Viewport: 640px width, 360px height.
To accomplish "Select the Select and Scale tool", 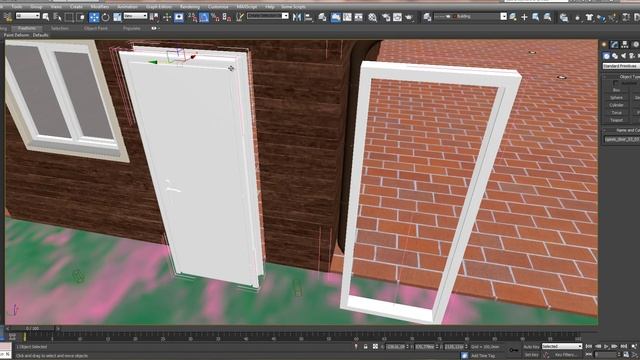I will (117, 17).
